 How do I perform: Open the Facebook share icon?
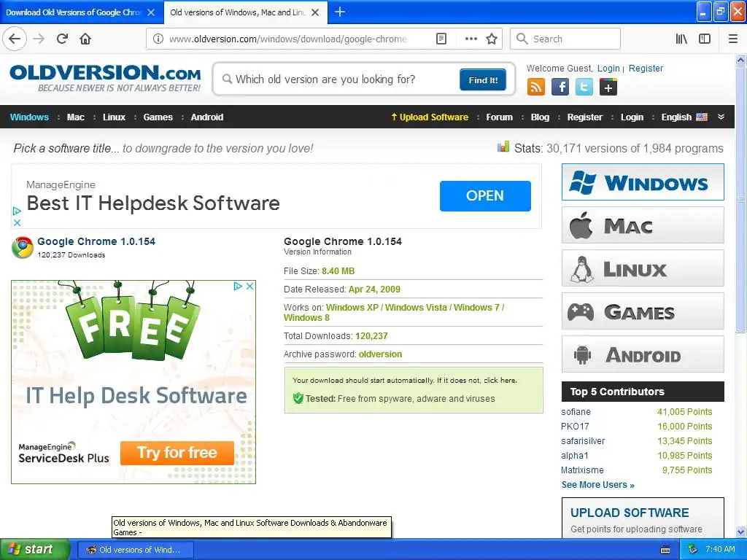(x=560, y=87)
